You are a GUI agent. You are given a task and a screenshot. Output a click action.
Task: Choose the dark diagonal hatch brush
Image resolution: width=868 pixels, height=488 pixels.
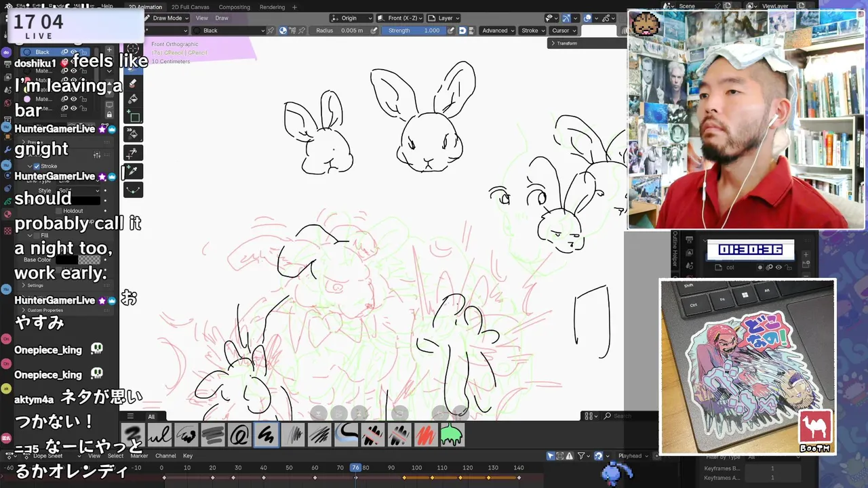[319, 434]
